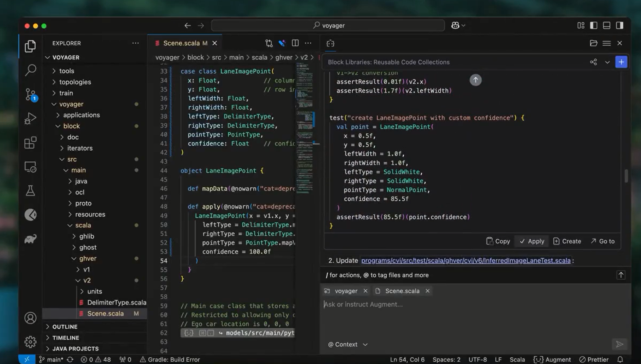641x364 pixels.
Task: Open changes compare icon in editor toolbar
Action: point(269,43)
